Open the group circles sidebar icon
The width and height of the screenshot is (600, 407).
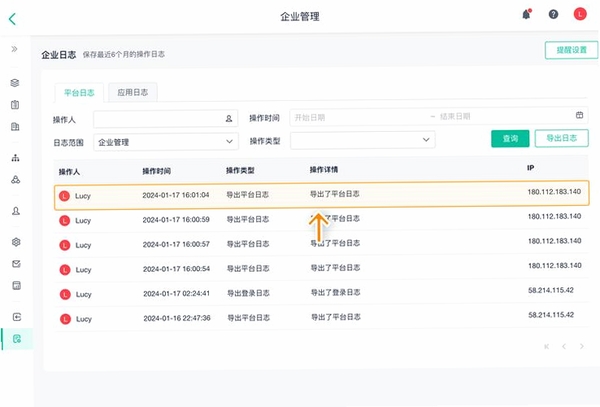tap(16, 179)
